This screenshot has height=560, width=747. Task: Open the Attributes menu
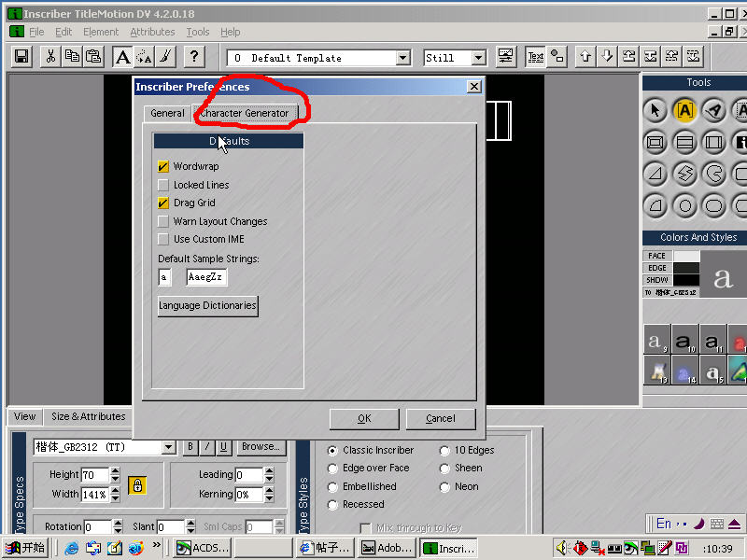click(152, 32)
